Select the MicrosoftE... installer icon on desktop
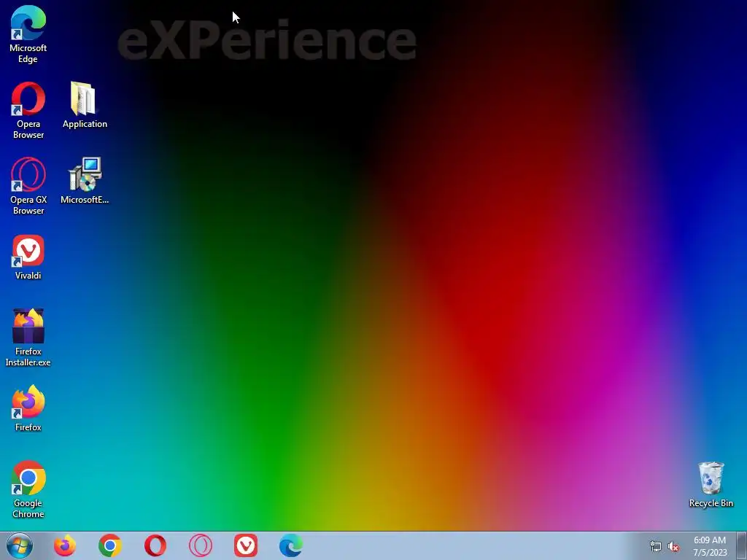747x560 pixels. (x=85, y=181)
